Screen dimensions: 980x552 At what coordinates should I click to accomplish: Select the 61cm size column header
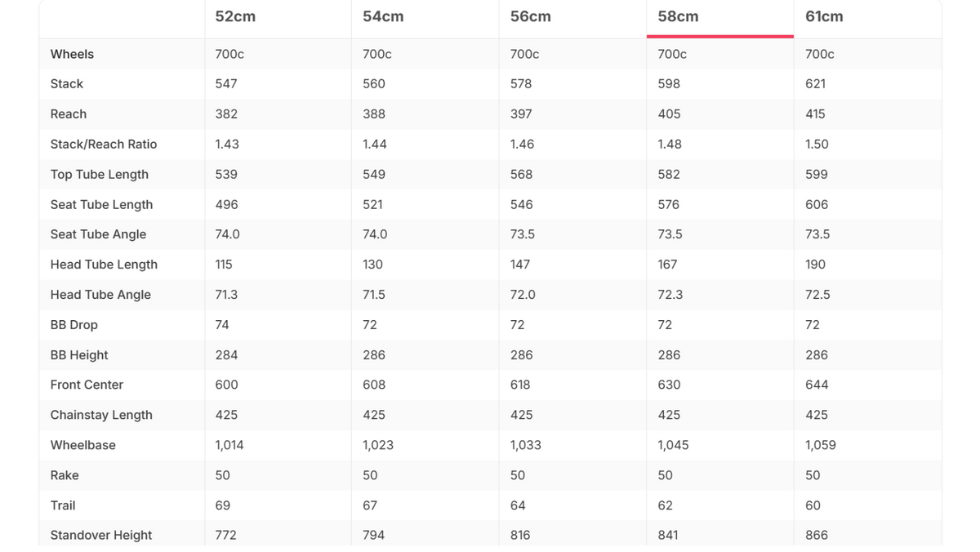(x=824, y=16)
